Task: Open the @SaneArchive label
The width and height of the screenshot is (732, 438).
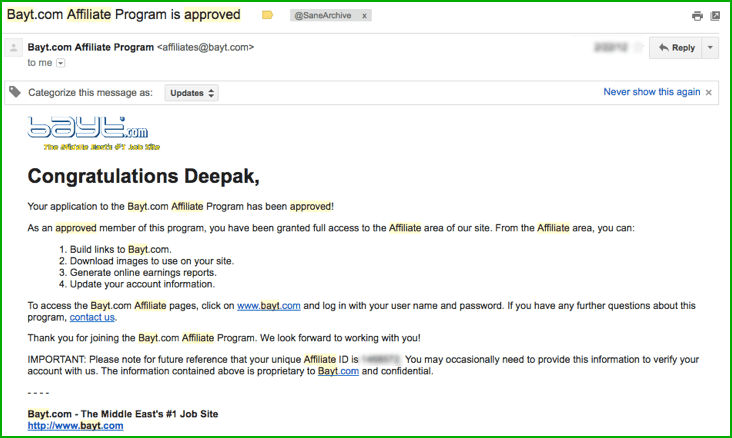Action: (x=323, y=15)
